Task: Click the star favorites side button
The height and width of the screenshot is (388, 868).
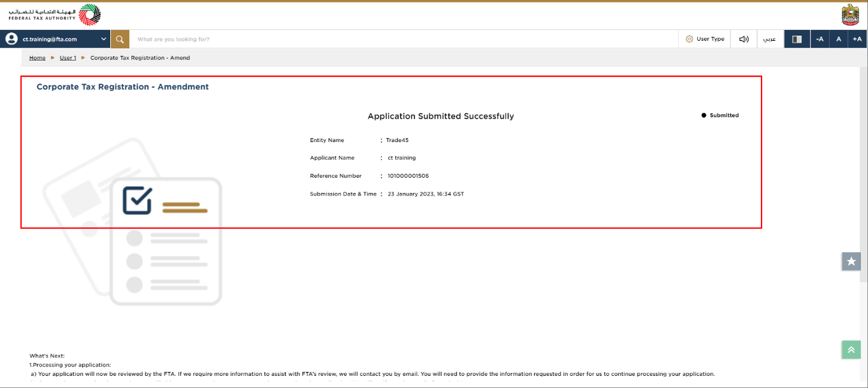Action: (851, 261)
